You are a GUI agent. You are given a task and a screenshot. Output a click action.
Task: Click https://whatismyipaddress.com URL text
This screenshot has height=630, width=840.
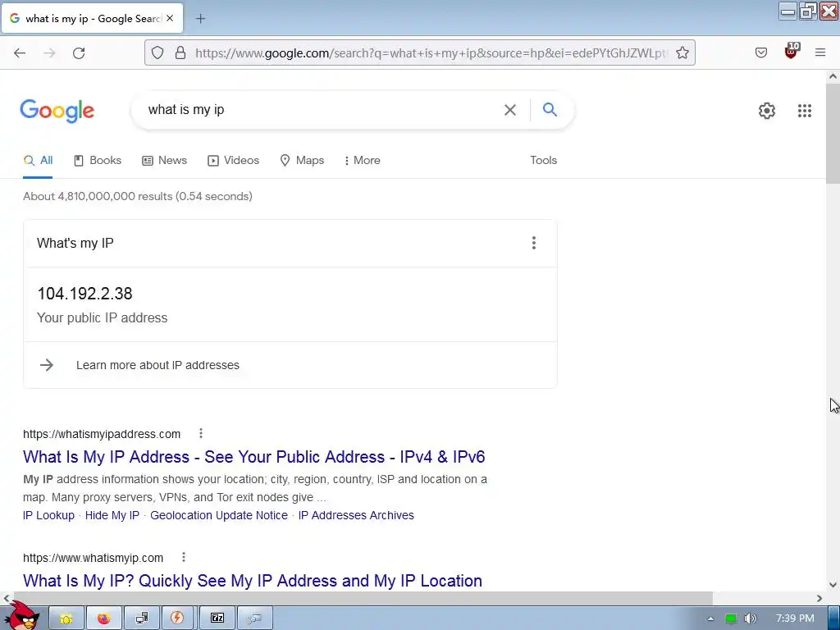[x=102, y=434]
